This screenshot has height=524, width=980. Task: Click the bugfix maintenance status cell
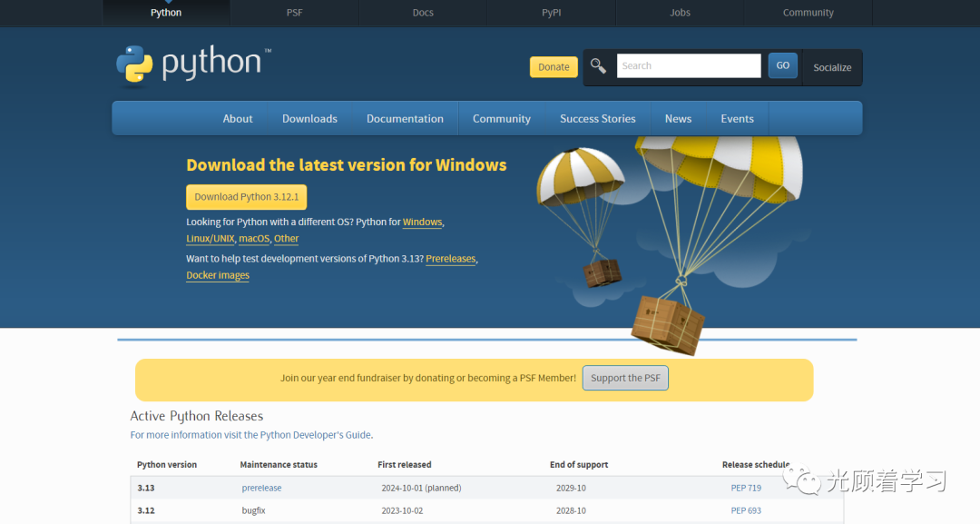[253, 510]
